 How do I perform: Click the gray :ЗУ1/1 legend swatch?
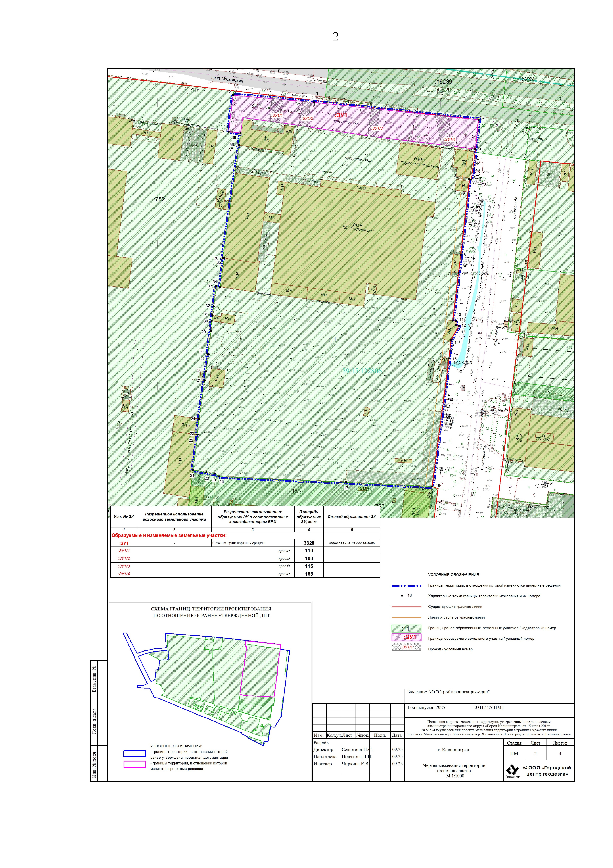coord(406,647)
